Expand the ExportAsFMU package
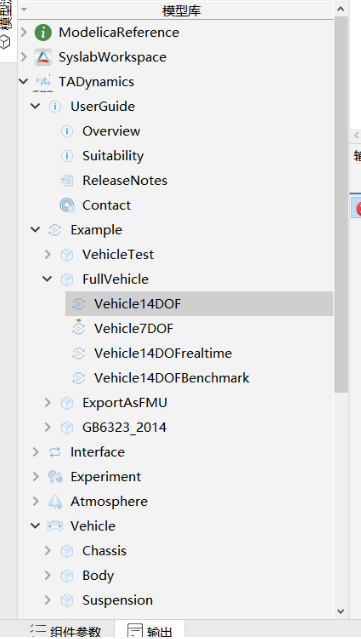The width and height of the screenshot is (361, 639). click(48, 403)
